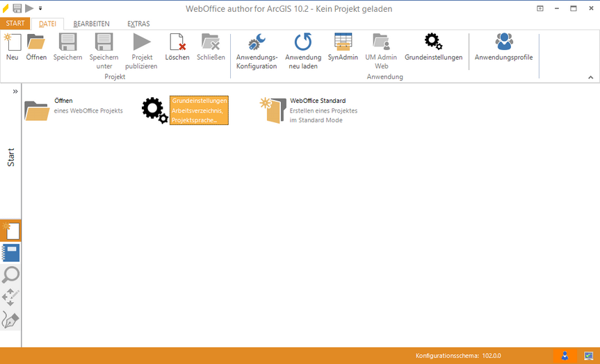Image resolution: width=600 pixels, height=364 pixels.
Task: Click the Löschen document icon
Action: tap(177, 42)
